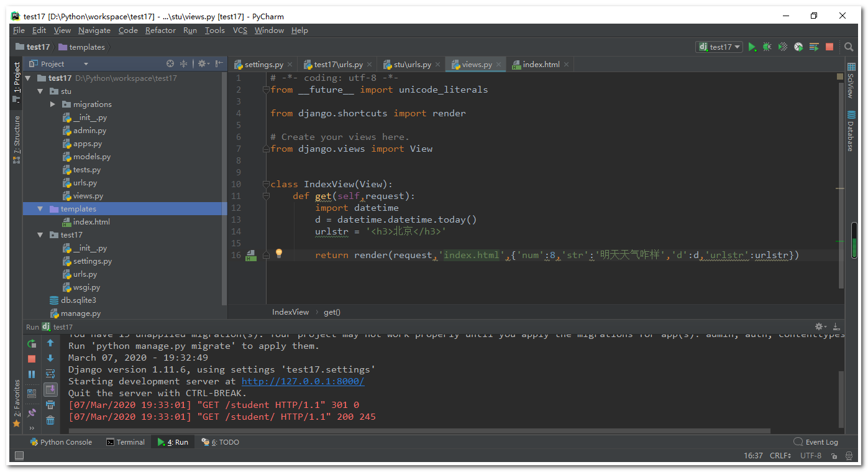Collapse the stu folder
The image size is (868, 472).
40,91
